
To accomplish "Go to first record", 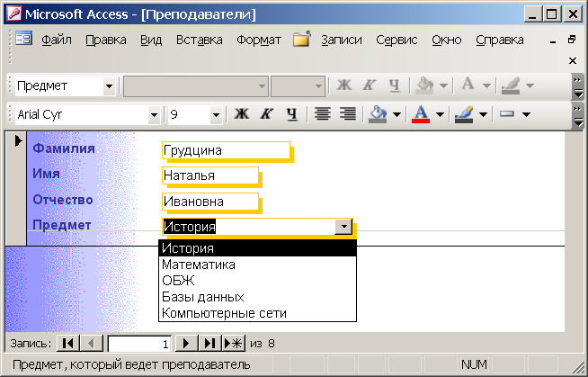I will coord(67,343).
